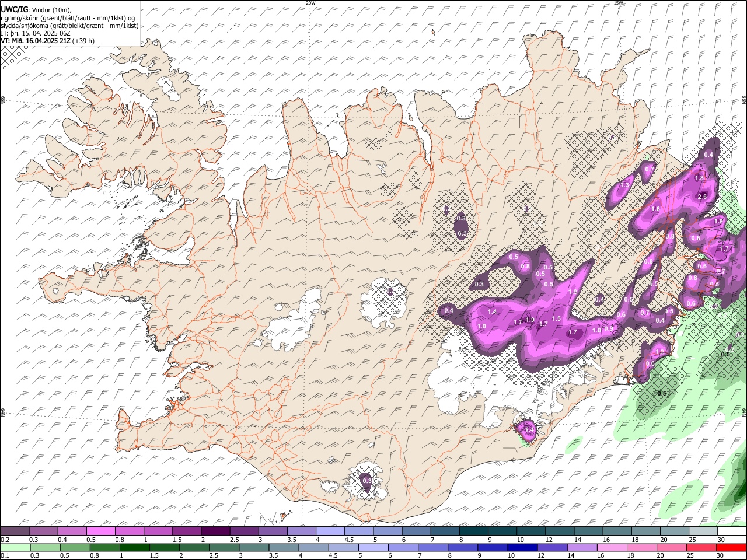Pick the 25 red swatch in the rain scale
This screenshot has width=747, height=560.
[700, 547]
